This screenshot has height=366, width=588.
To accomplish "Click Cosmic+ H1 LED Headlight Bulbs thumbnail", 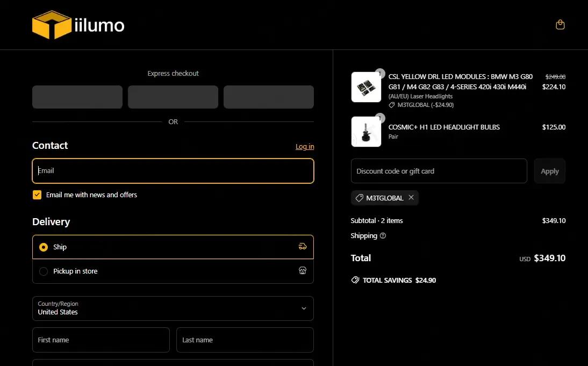I will [x=366, y=132].
